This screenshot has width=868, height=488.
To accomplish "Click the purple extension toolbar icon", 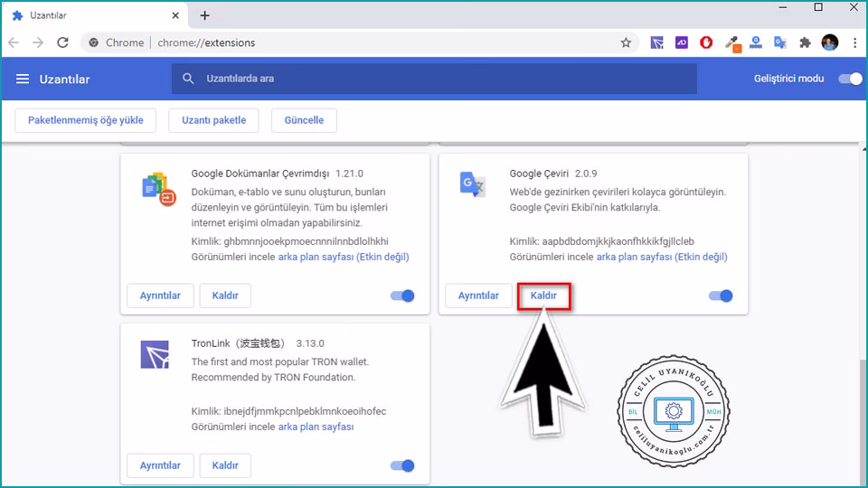I will pyautogui.click(x=682, y=42).
